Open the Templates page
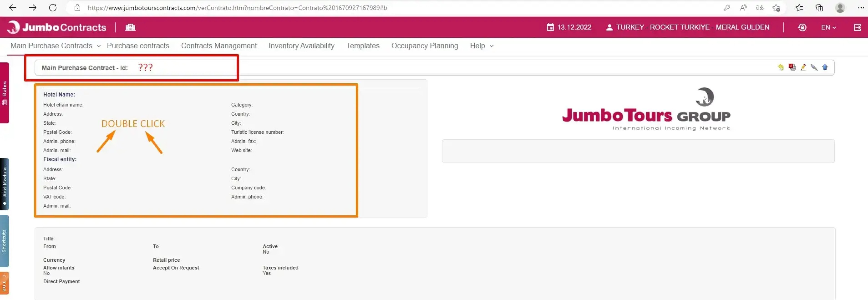Viewport: 868px width, 300px height. [362, 46]
